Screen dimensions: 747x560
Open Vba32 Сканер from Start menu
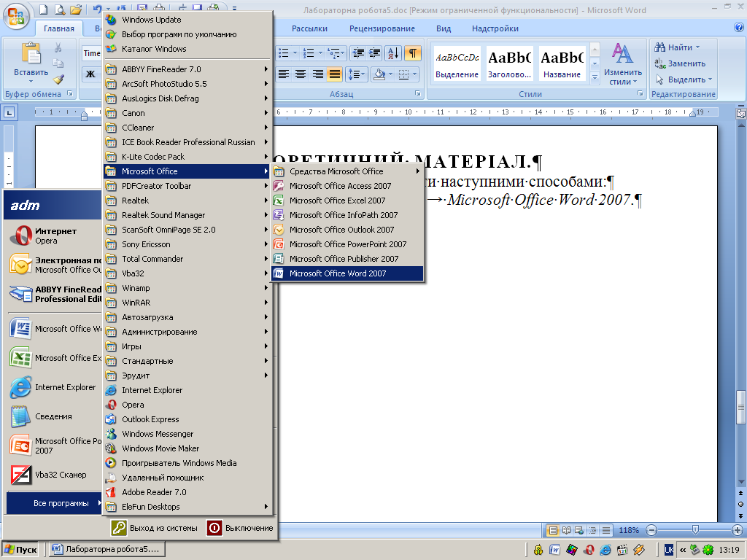(54, 475)
